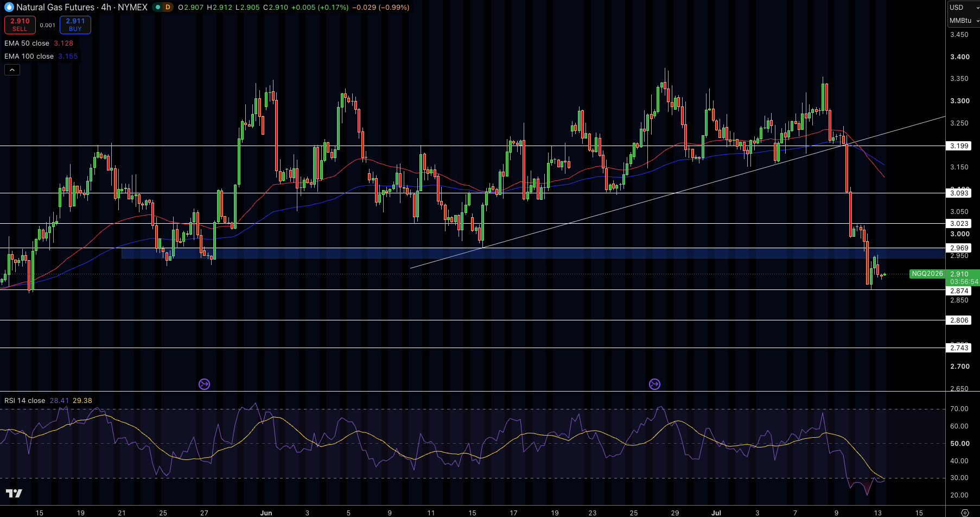Open chart settings via the gear icon
The image size is (980, 517).
pyautogui.click(x=965, y=513)
